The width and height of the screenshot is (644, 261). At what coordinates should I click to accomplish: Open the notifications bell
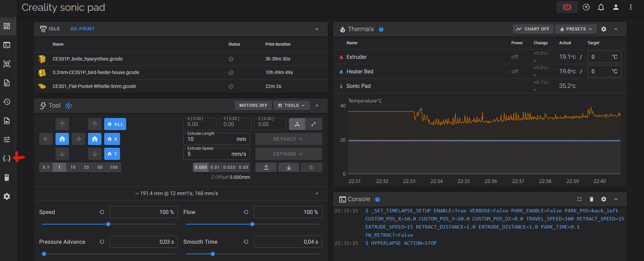point(601,7)
